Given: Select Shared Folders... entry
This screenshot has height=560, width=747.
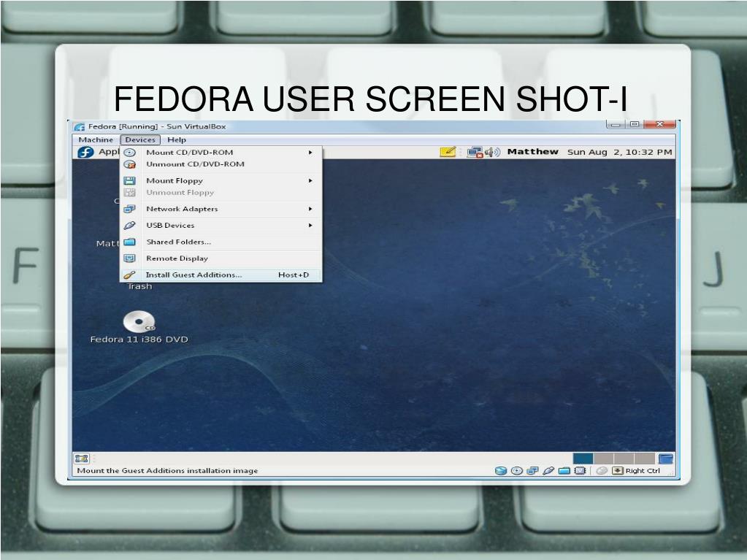Looking at the screenshot, I should (x=221, y=242).
